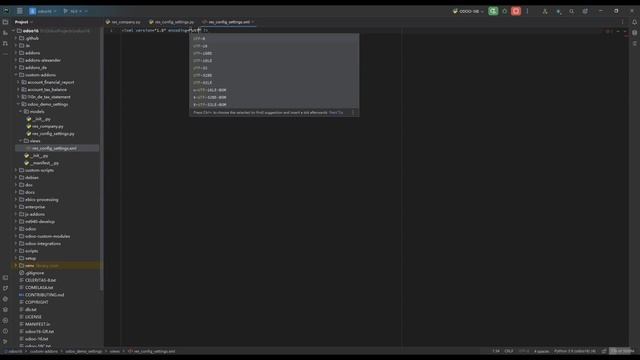This screenshot has height=360, width=640.
Task: Open the project selector dropdown in title bar
Action: coord(42,11)
